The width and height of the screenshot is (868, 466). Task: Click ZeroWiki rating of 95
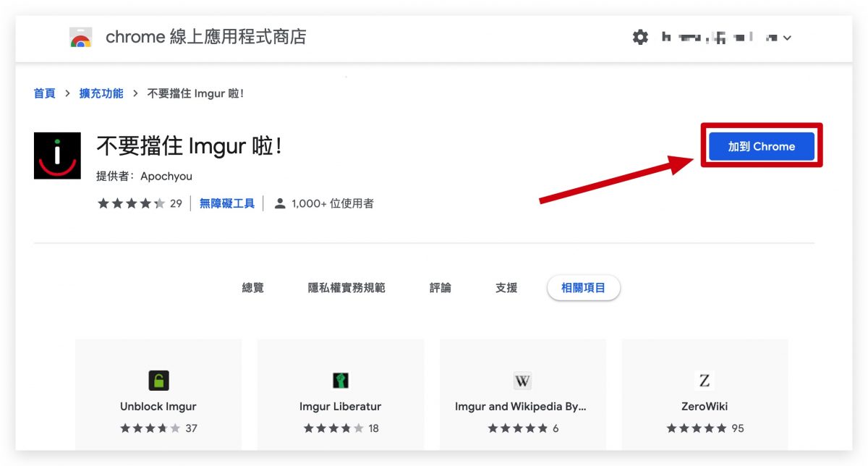[705, 428]
